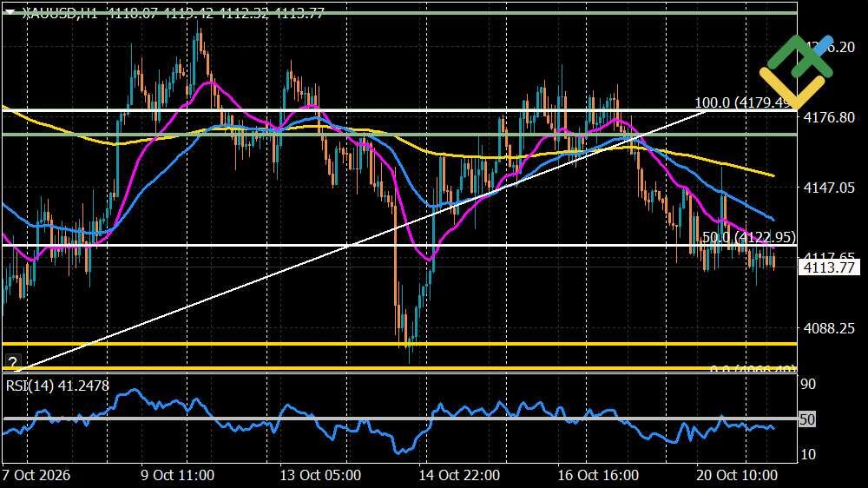The image size is (868, 488).
Task: Click the 4088.25 price scale value
Action: click(829, 328)
